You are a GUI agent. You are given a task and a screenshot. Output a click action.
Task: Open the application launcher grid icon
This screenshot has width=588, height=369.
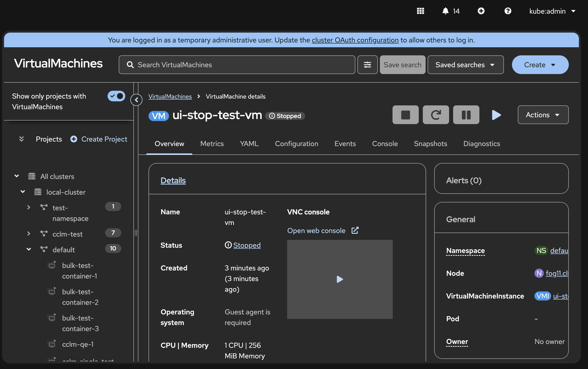420,11
